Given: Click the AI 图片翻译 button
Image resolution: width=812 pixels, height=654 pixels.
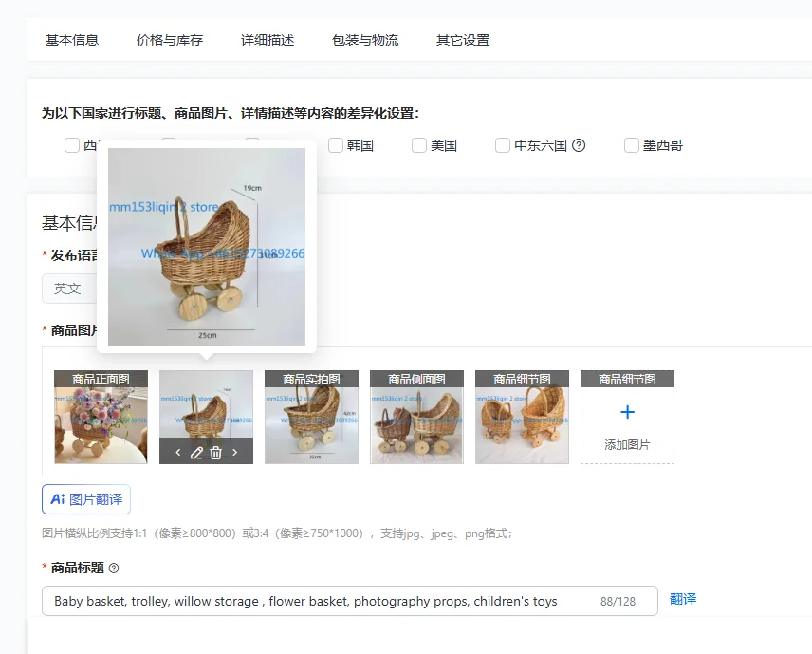Looking at the screenshot, I should tap(86, 499).
